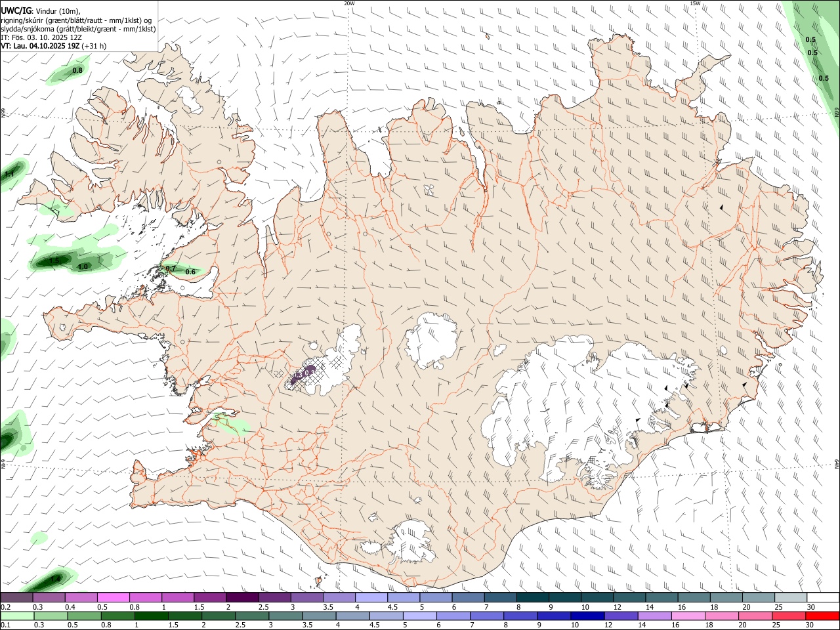Click the purple hatched snowfall area on map
The image size is (840, 630).
[303, 375]
